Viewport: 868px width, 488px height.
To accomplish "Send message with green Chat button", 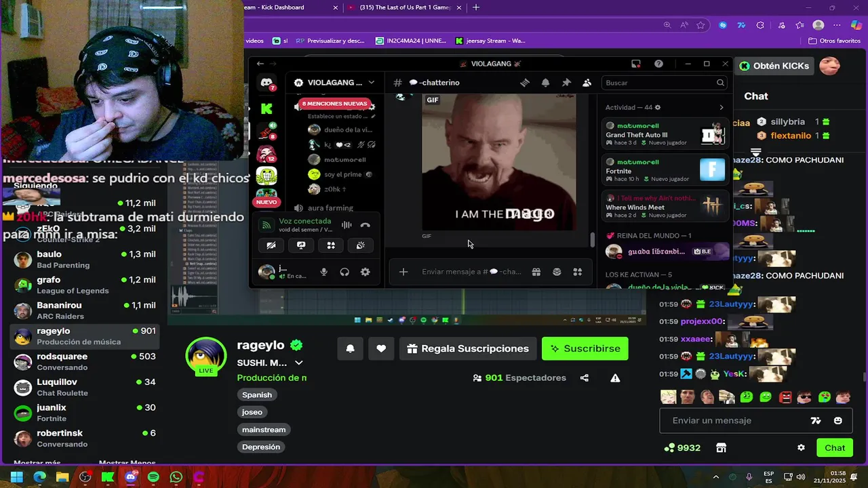I will 835,448.
